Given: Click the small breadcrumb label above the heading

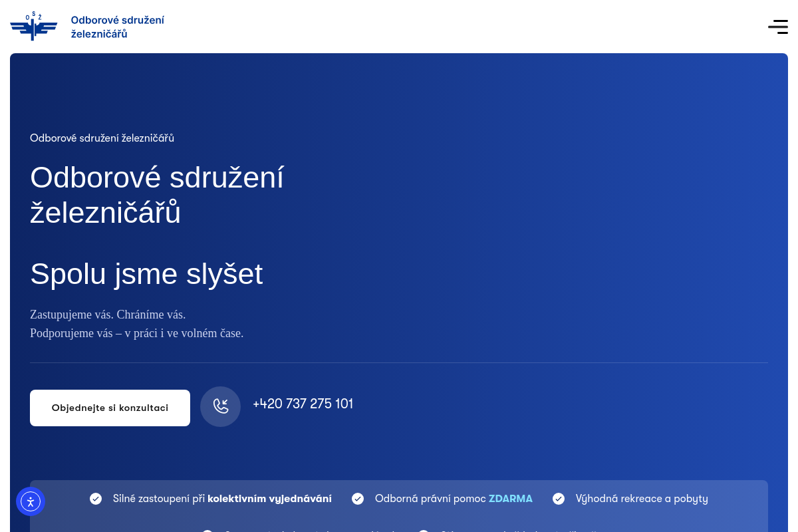Looking at the screenshot, I should pyautogui.click(x=102, y=138).
